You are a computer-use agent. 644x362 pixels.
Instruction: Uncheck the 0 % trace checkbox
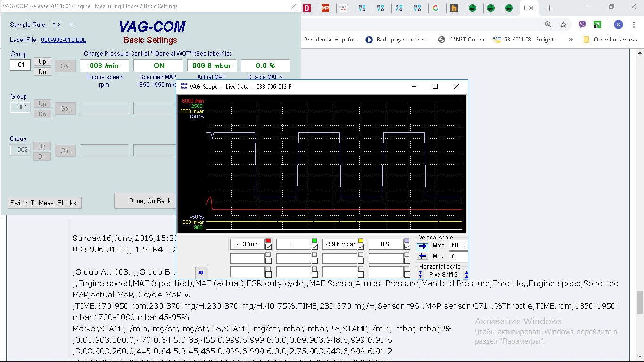click(x=407, y=247)
